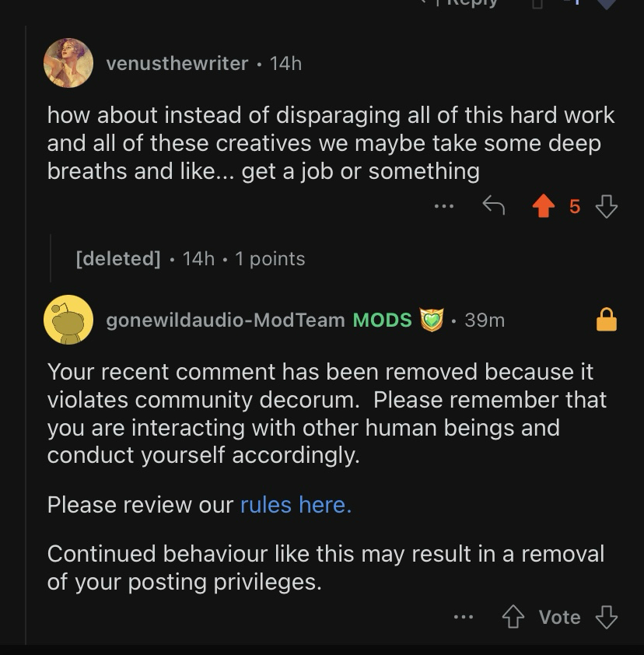Visit the gonewildaudio-ModTeam profile name
644x655 pixels.
coord(225,320)
